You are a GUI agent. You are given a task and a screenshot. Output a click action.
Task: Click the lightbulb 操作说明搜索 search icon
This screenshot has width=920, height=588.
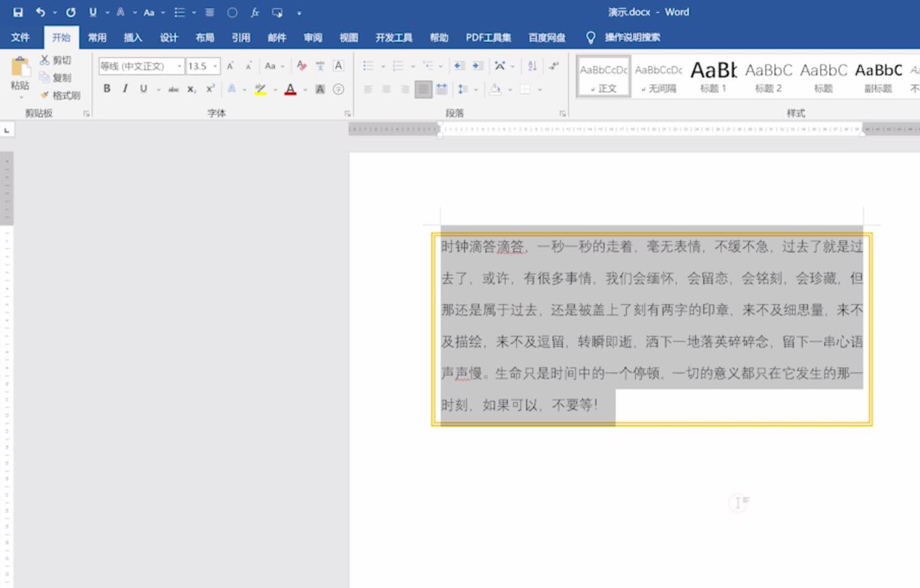[590, 37]
